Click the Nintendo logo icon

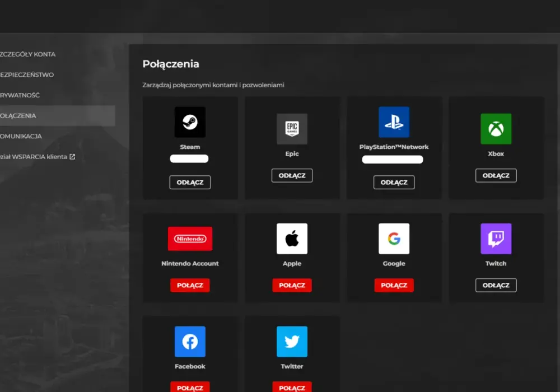[190, 239]
